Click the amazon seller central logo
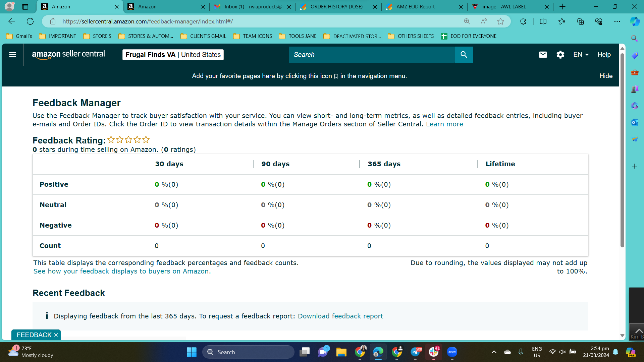644x362 pixels. [68, 55]
